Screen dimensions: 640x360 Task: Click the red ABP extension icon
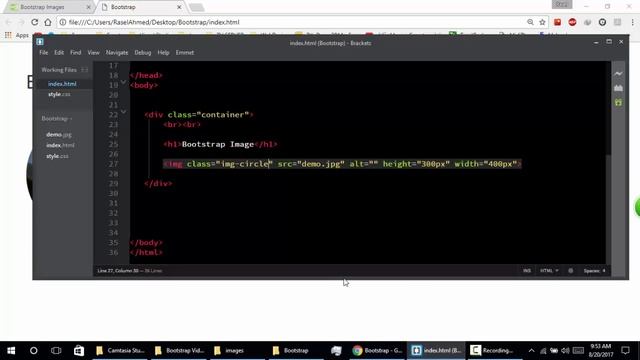(572, 22)
